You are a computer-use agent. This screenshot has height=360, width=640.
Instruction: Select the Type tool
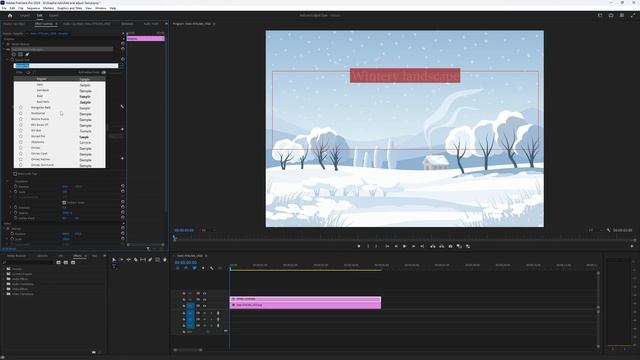click(x=114, y=266)
